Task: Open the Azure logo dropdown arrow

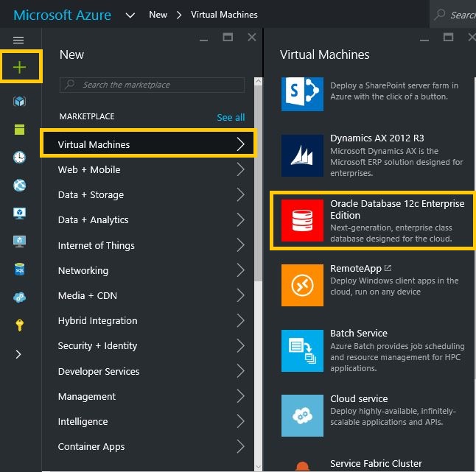Action: 130,15
